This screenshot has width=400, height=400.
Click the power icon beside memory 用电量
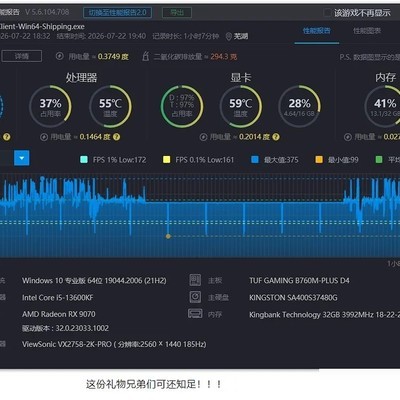tap(347, 137)
